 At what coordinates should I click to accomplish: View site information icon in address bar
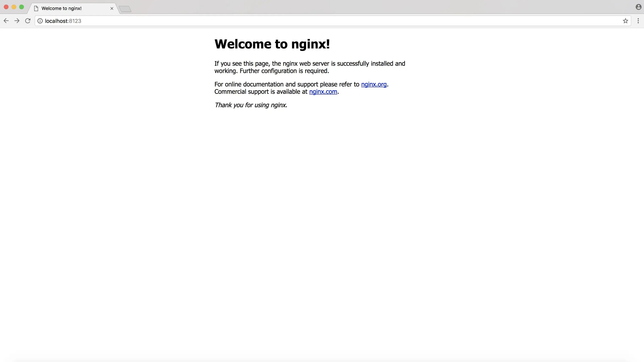click(40, 21)
